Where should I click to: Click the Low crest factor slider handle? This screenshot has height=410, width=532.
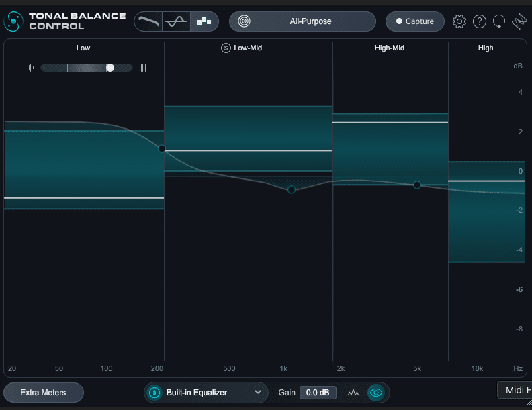point(110,68)
